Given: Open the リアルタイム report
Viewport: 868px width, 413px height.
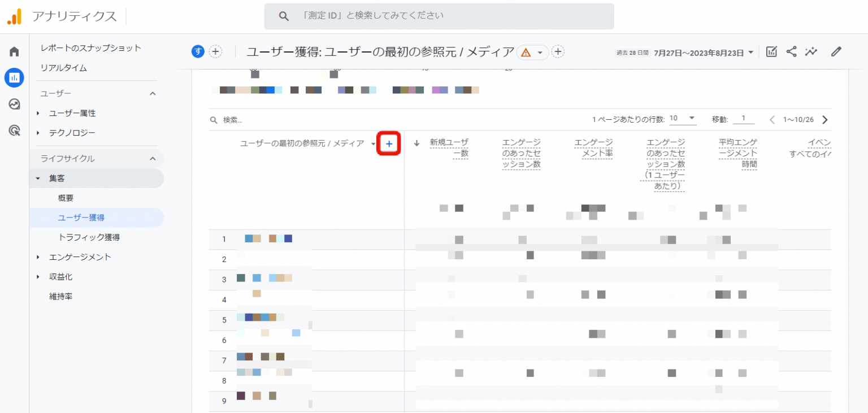Looking at the screenshot, I should pos(63,68).
